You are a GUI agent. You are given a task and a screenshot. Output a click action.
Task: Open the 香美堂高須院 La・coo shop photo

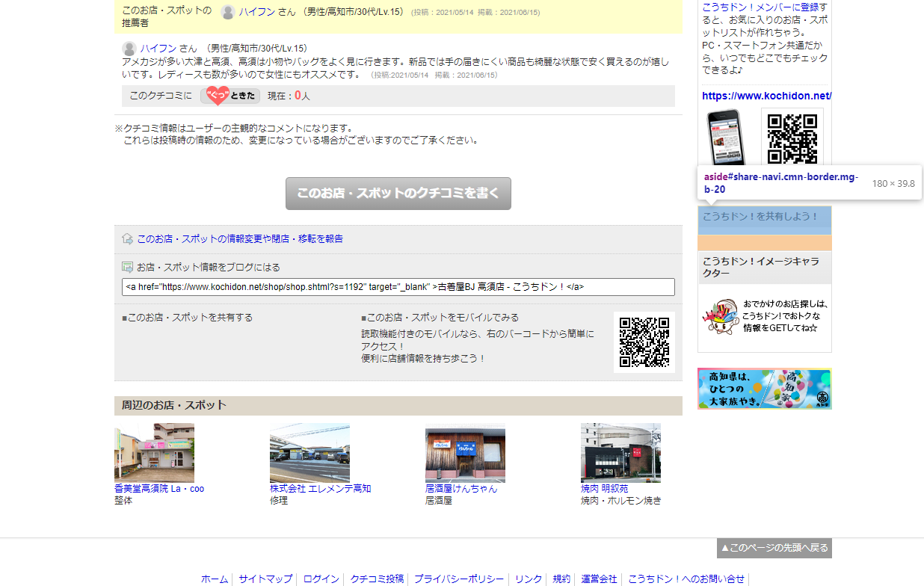154,452
